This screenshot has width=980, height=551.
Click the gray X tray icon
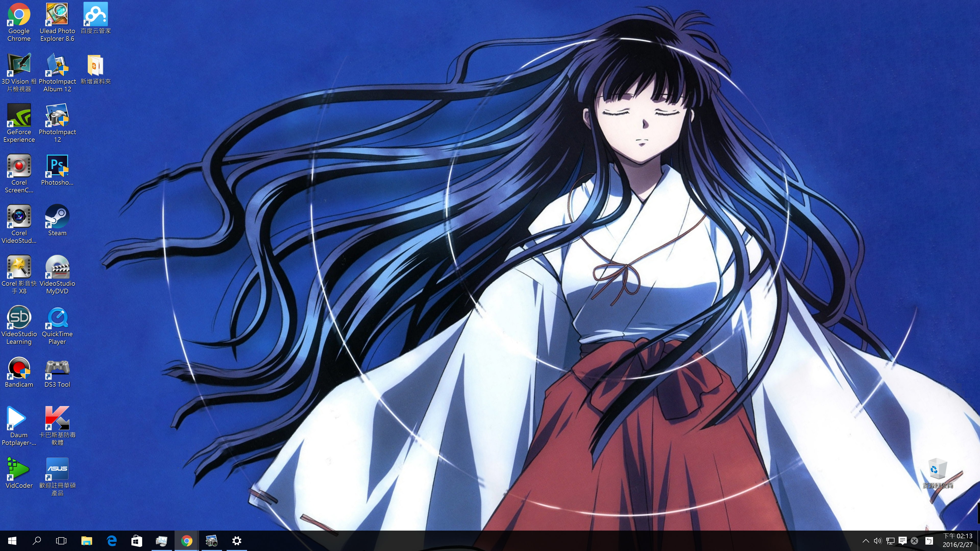tap(915, 541)
